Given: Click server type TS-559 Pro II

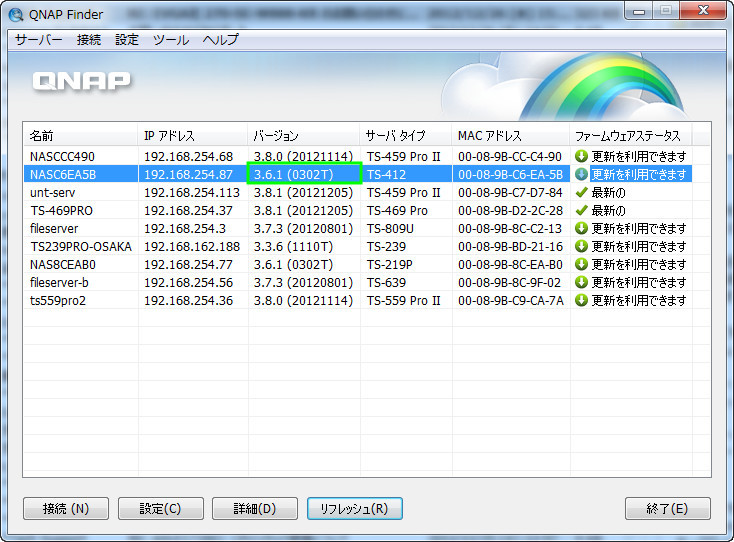Looking at the screenshot, I should tap(404, 300).
